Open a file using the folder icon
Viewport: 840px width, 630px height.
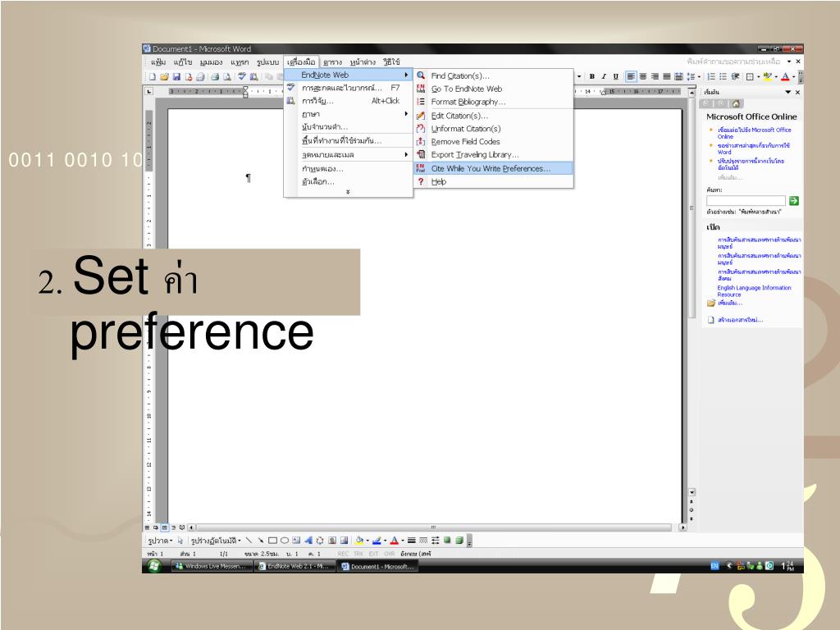click(x=164, y=76)
